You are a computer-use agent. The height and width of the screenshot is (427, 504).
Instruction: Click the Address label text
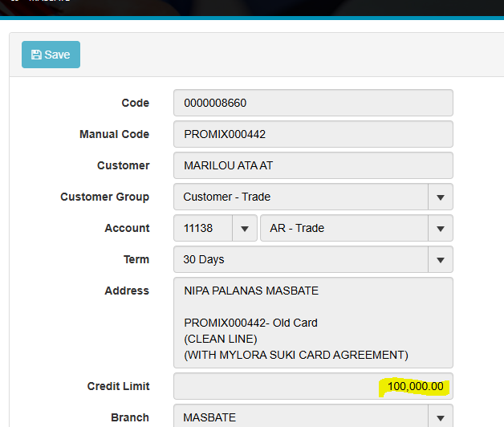(127, 291)
